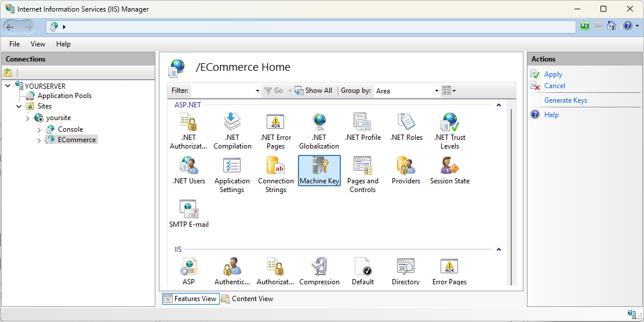Open the .NET Profile feature

pos(363,127)
